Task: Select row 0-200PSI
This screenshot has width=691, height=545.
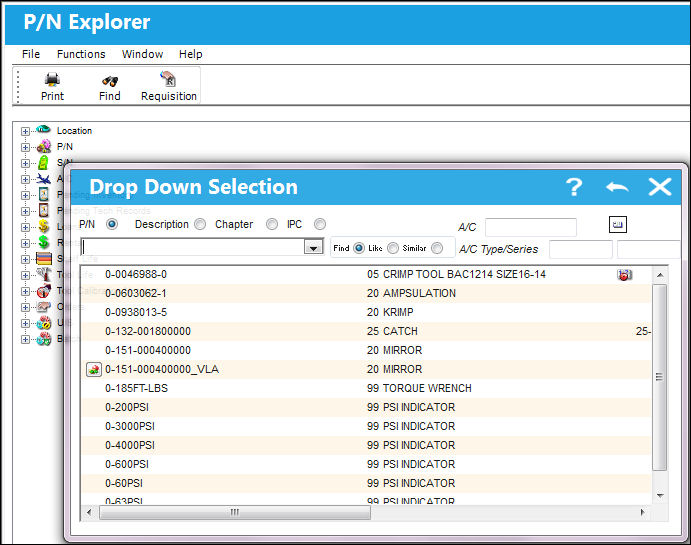Action: [366, 407]
